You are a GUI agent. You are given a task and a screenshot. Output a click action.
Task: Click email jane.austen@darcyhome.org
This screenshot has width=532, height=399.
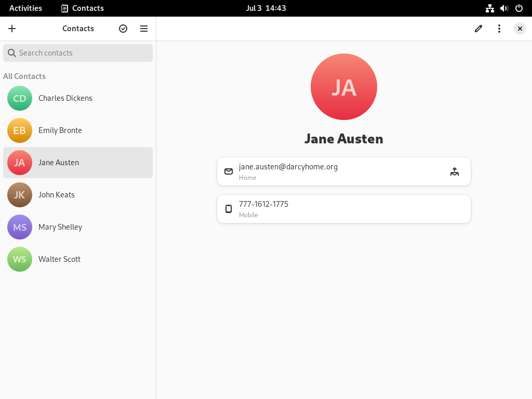coord(288,167)
